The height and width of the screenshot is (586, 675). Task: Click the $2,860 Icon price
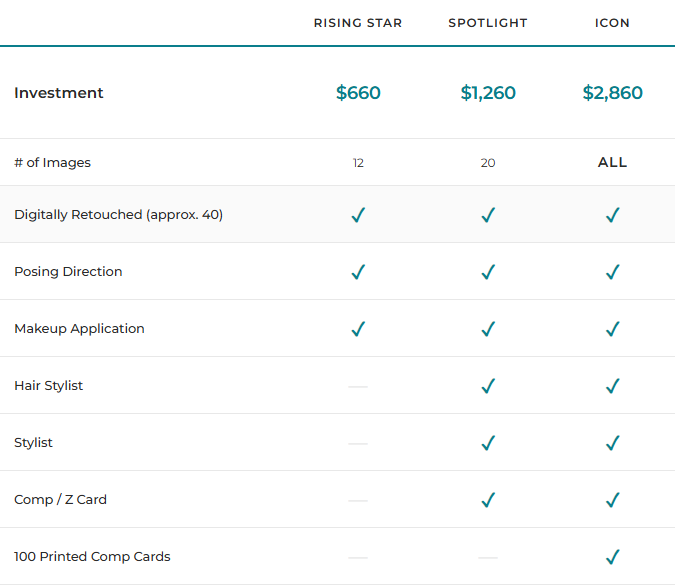click(x=613, y=93)
